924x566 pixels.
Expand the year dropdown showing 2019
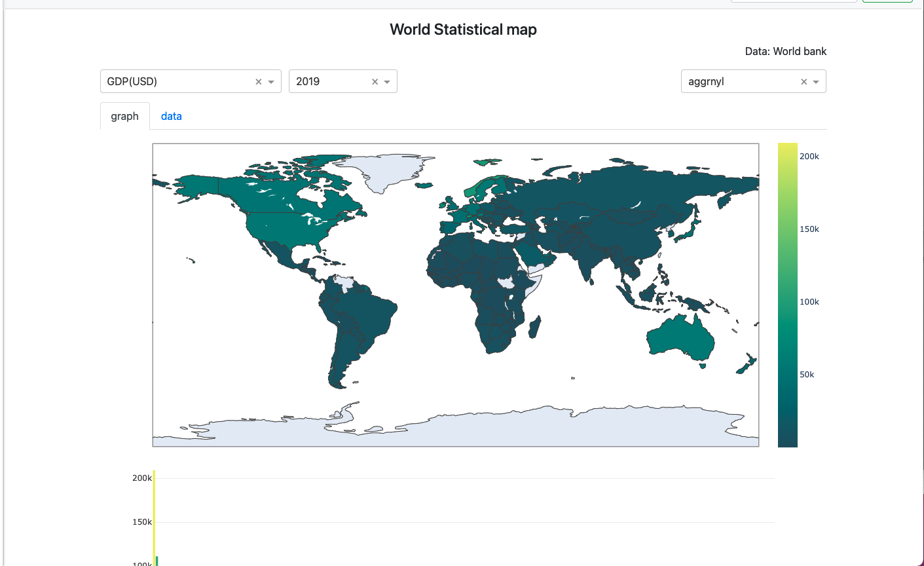tap(386, 81)
